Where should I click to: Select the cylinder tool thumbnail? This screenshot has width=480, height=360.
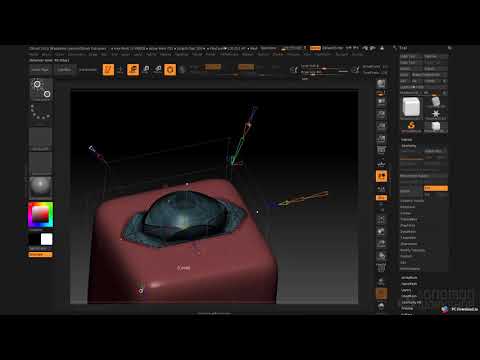point(436,101)
